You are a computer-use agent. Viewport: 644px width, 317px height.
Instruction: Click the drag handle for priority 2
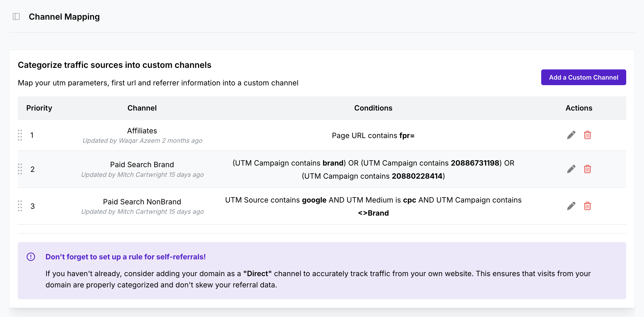[x=20, y=169]
